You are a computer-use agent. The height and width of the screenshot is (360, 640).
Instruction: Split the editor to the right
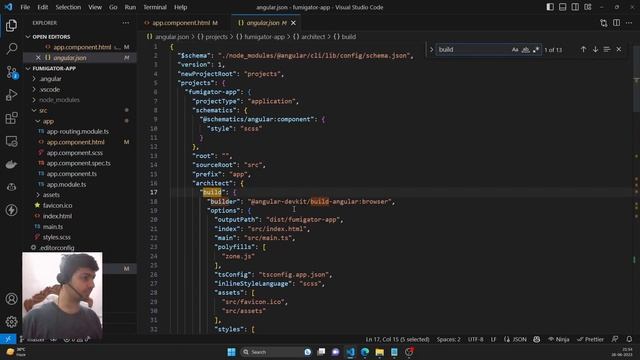point(616,23)
